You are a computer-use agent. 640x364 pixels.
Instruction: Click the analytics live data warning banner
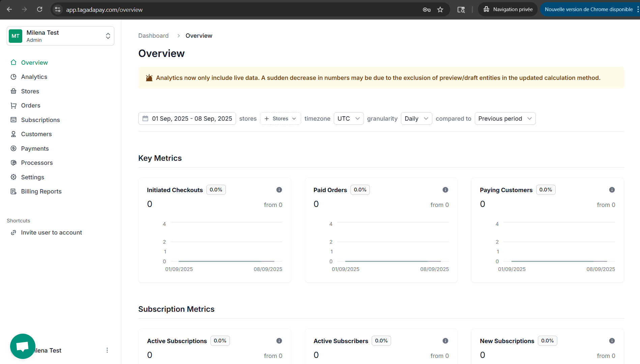tap(381, 78)
